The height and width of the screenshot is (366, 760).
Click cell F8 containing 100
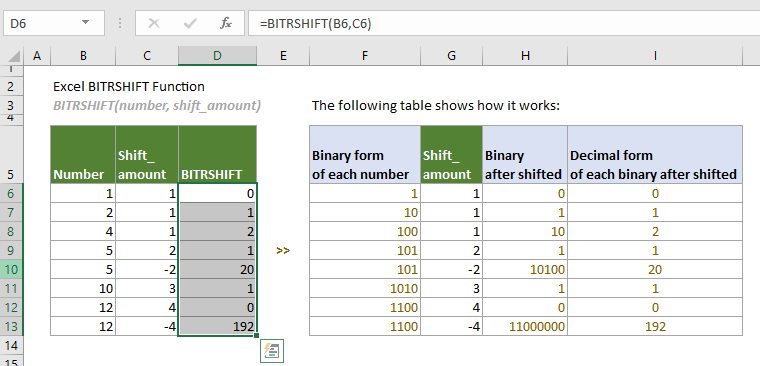click(365, 231)
